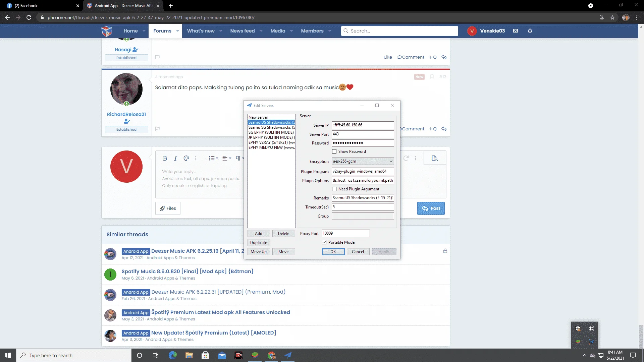
Task: Open the What's new nav item
Action: pos(201,31)
